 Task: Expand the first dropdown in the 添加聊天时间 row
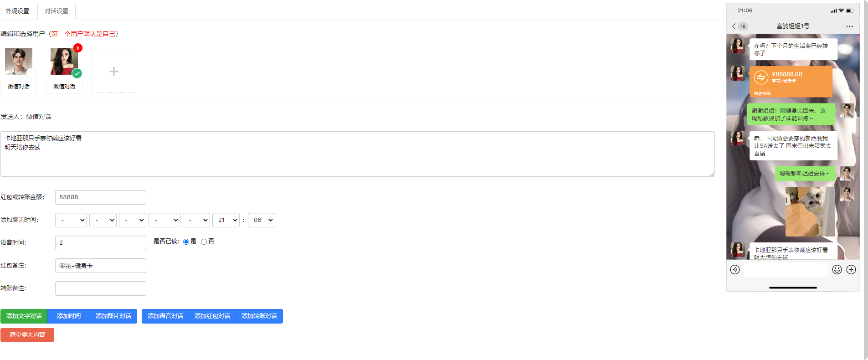(71, 220)
